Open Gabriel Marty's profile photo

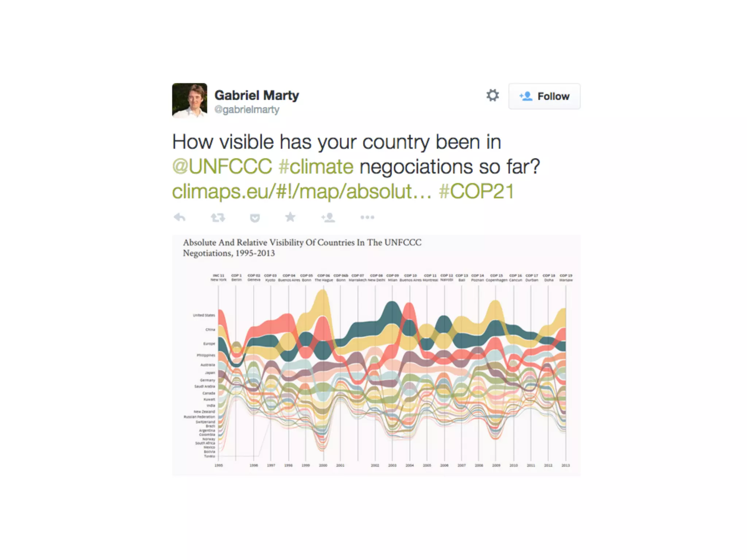coord(190,100)
